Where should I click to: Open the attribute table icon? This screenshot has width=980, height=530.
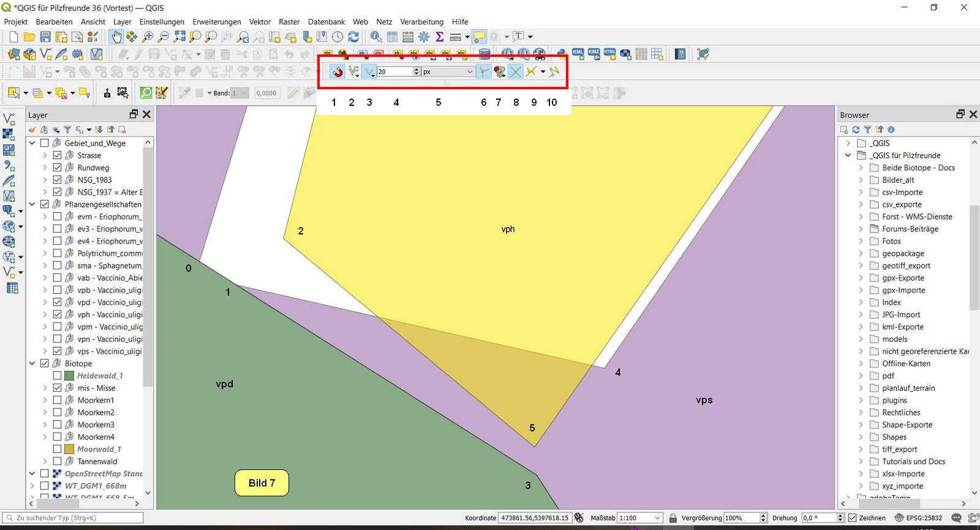tap(392, 37)
